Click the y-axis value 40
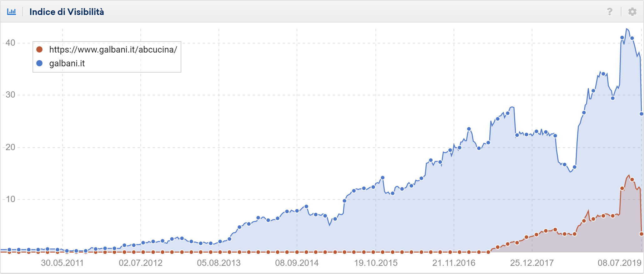This screenshot has width=644, height=274. pyautogui.click(x=10, y=43)
